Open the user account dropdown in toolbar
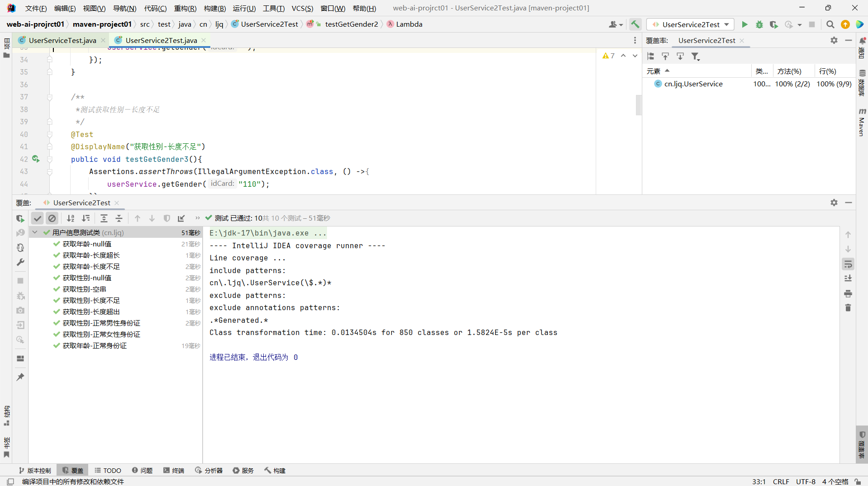 coord(616,24)
